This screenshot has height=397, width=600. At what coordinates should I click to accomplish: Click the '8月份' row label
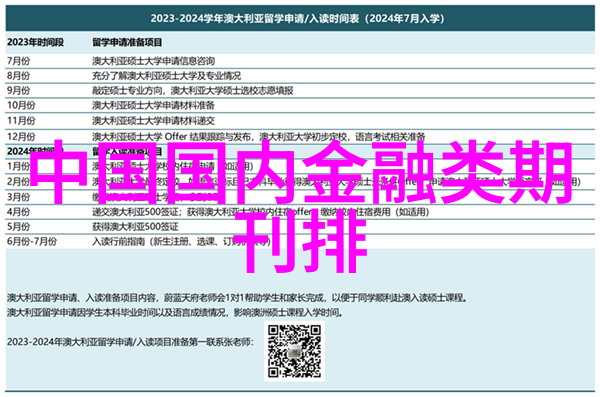[18, 76]
